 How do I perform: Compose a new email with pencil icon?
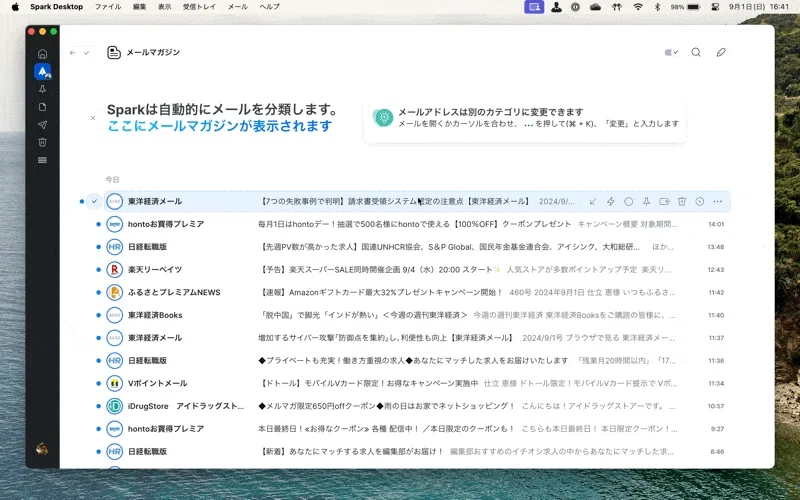pyautogui.click(x=721, y=53)
